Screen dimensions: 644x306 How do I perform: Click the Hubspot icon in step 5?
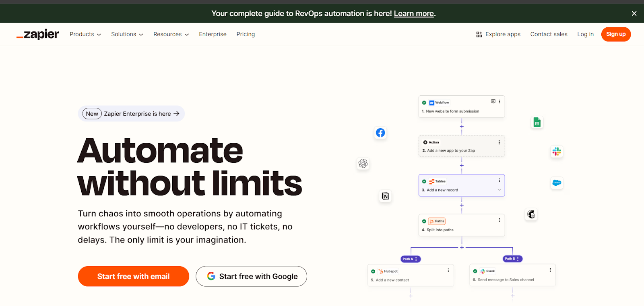[x=381, y=271]
